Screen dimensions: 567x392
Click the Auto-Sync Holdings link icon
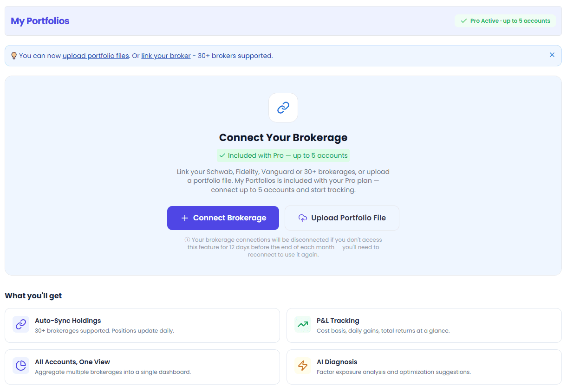click(x=21, y=324)
